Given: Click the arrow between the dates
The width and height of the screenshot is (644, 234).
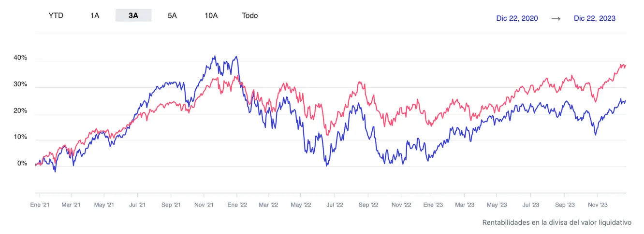Looking at the screenshot, I should [556, 18].
